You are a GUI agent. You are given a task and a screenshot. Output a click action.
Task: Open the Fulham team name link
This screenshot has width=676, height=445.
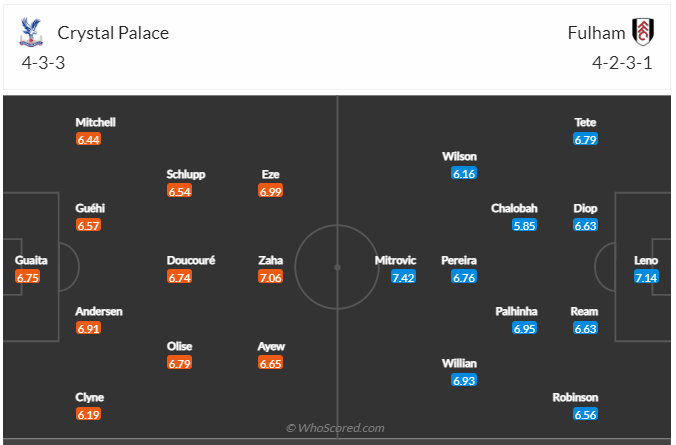594,33
